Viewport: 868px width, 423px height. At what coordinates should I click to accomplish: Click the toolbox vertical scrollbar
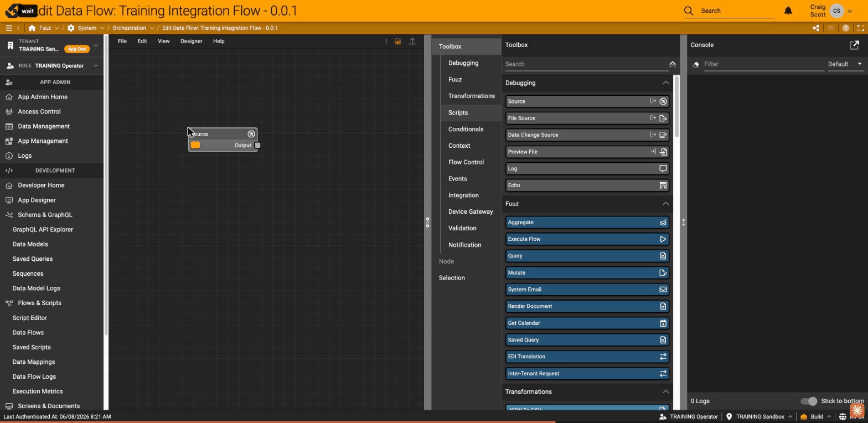pyautogui.click(x=676, y=107)
